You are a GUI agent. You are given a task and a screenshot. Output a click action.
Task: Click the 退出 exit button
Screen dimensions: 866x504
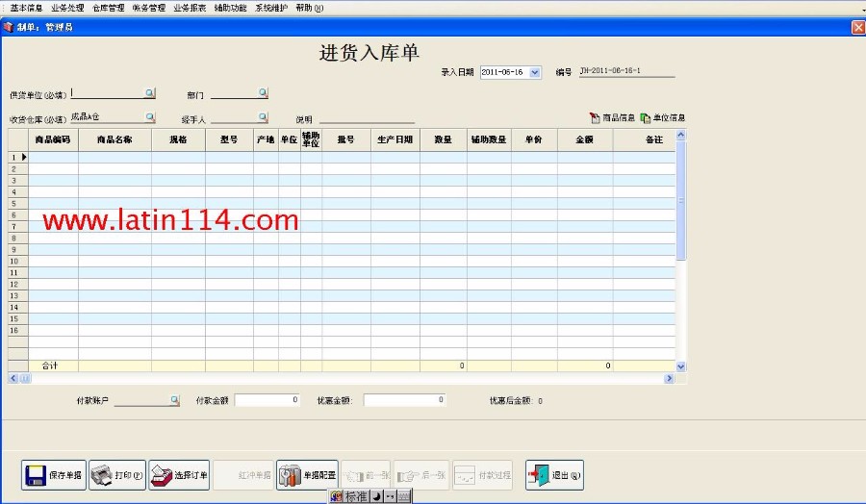(554, 475)
